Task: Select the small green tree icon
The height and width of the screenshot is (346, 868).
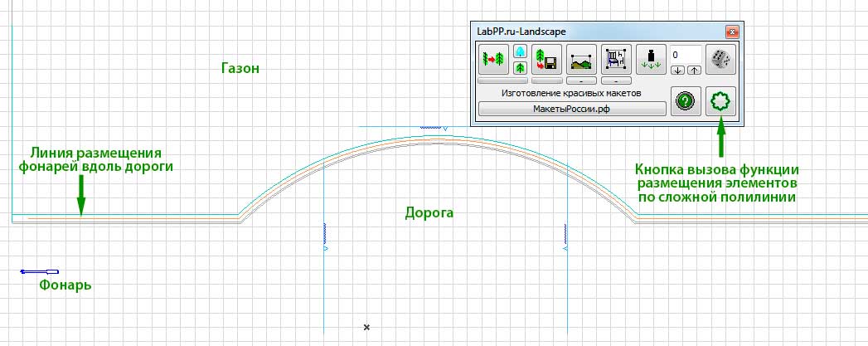Action: (520, 67)
